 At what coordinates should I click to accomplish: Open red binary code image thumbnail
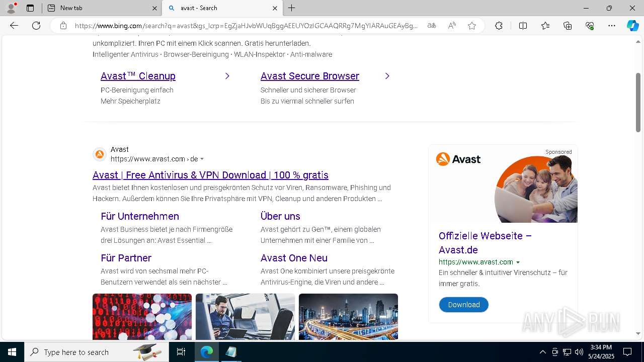142,317
